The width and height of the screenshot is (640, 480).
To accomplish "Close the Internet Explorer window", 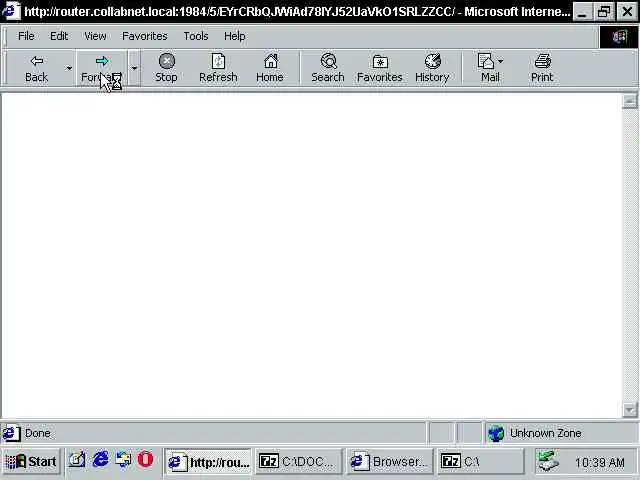I will point(627,11).
